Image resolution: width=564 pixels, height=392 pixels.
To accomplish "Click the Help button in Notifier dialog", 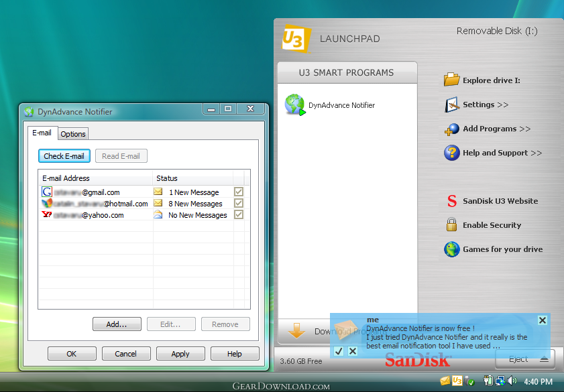I will click(235, 354).
